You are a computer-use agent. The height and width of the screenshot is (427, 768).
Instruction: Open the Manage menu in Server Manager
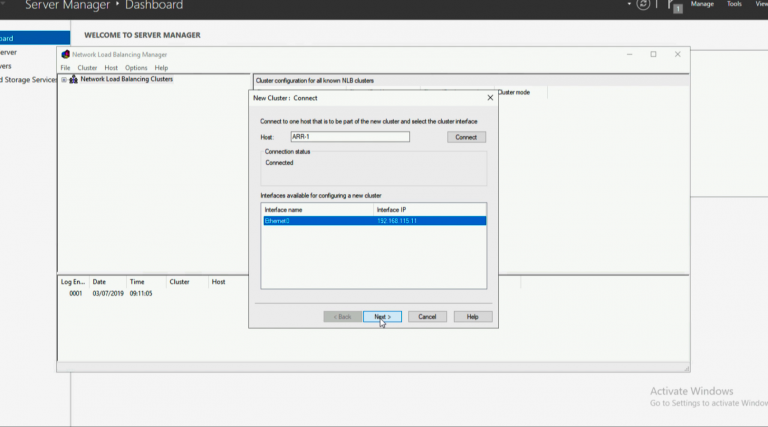pos(702,4)
